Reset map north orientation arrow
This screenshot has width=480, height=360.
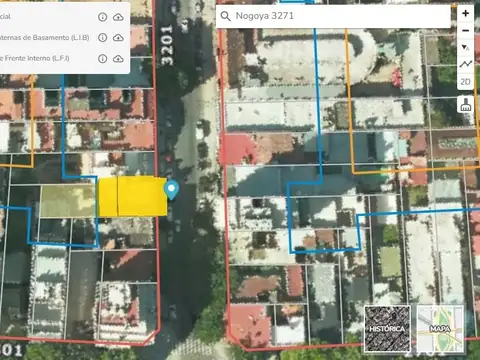click(465, 47)
